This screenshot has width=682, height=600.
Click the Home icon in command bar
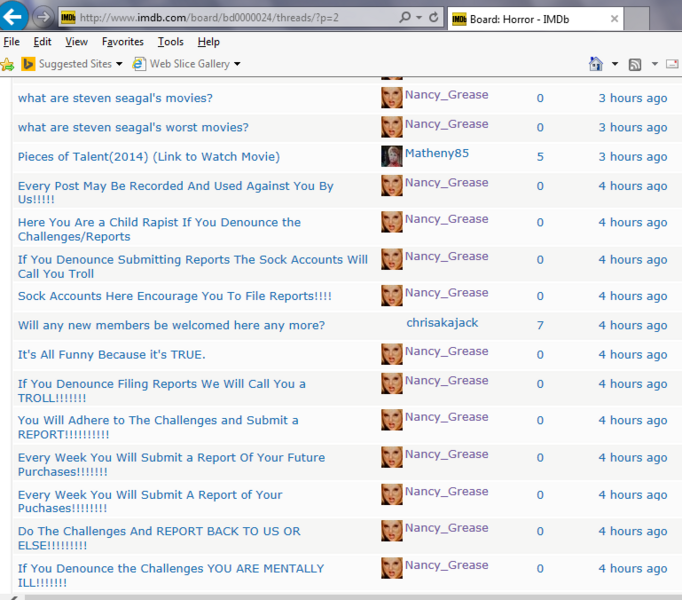[596, 64]
